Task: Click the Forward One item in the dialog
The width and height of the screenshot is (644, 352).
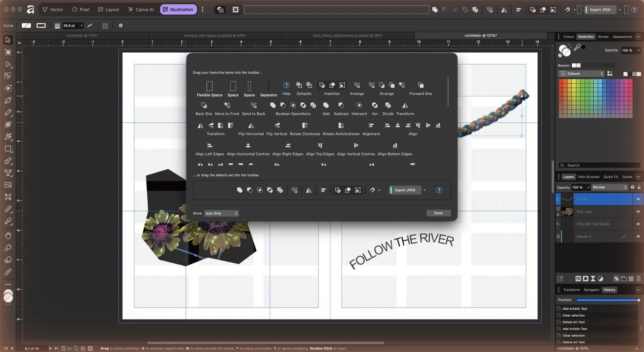Action: point(421,89)
